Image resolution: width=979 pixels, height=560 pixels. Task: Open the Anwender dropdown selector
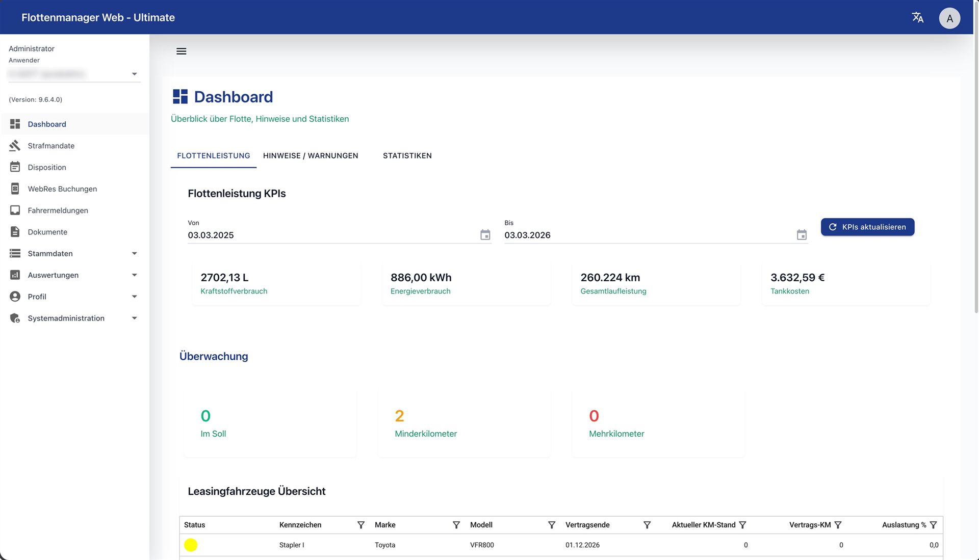pyautogui.click(x=134, y=74)
